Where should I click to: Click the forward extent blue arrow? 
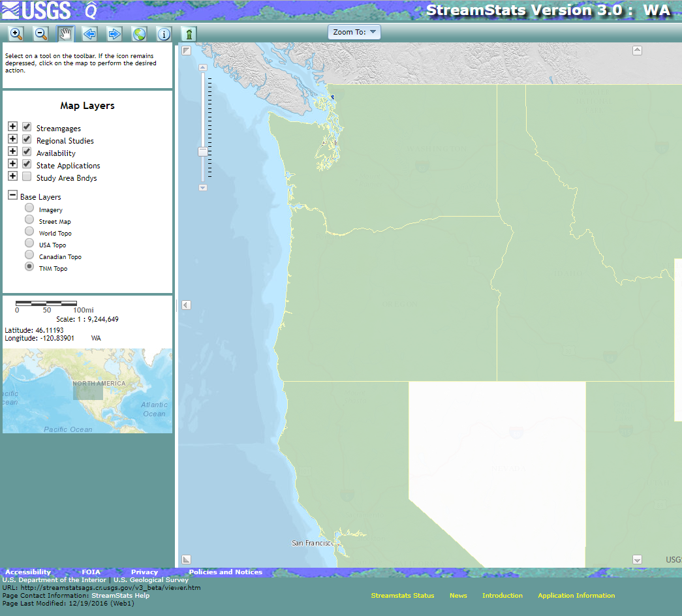coord(115,33)
